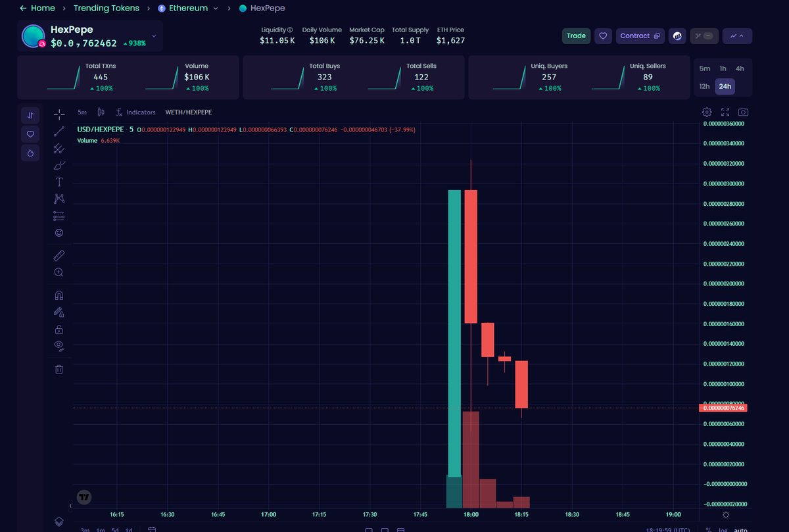789x532 pixels.
Task: Open the 5m chart interval dropdown
Action: [x=82, y=112]
